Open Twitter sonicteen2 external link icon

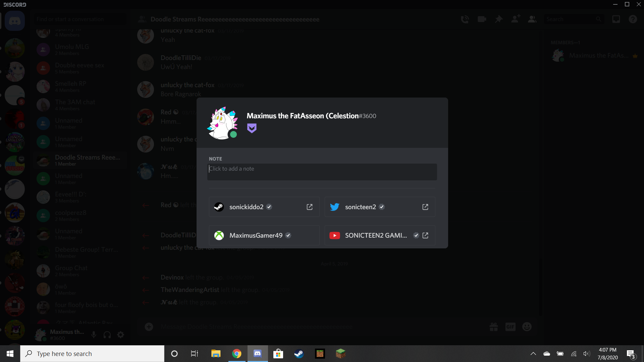[425, 207]
